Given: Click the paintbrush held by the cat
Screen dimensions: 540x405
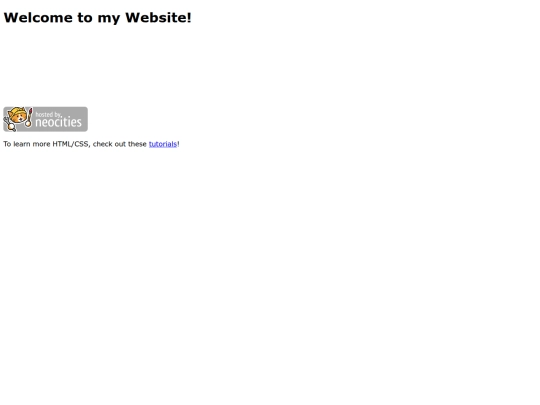Looking at the screenshot, I should click(29, 117).
